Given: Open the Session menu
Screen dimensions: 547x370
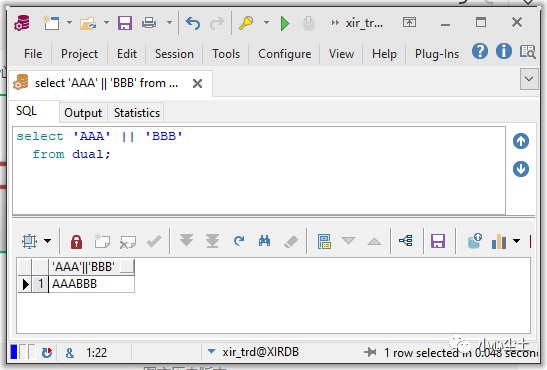Looking at the screenshot, I should [x=174, y=54].
